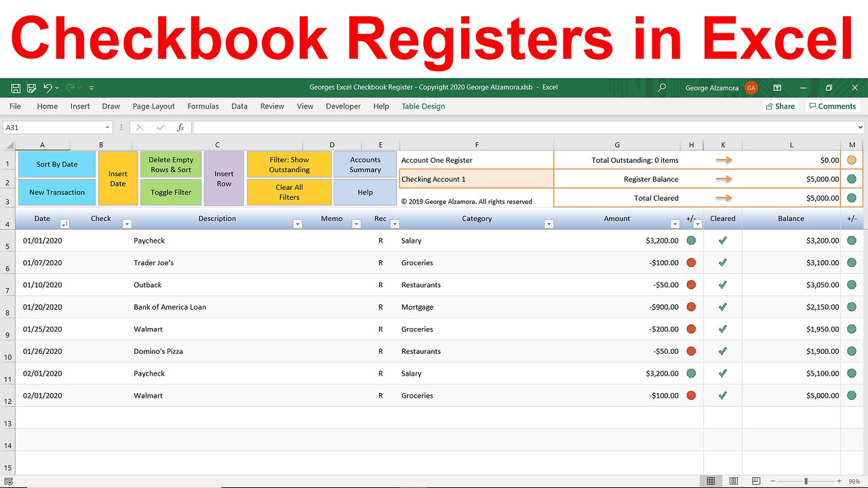The width and height of the screenshot is (868, 488).
Task: Open the File menu
Action: pos(15,106)
